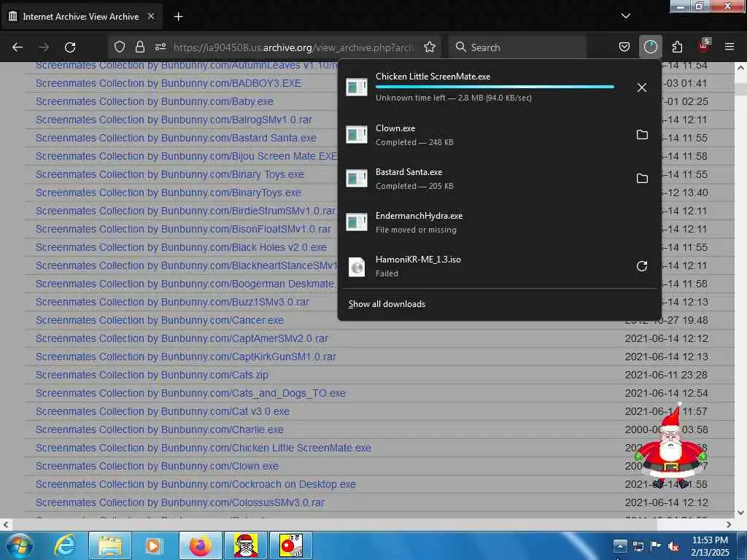This screenshot has height=560, width=747.
Task: Open the BalrogSMv1.0.rar link
Action: (174, 120)
